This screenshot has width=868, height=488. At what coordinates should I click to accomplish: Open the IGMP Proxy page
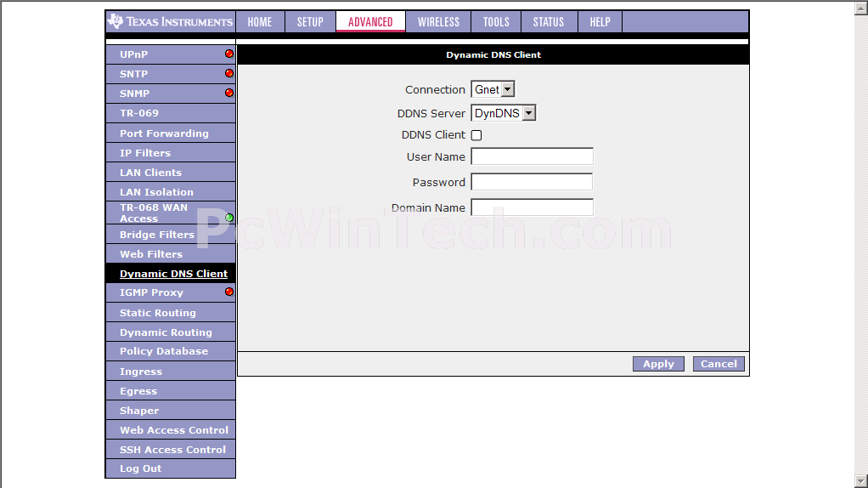(x=171, y=292)
